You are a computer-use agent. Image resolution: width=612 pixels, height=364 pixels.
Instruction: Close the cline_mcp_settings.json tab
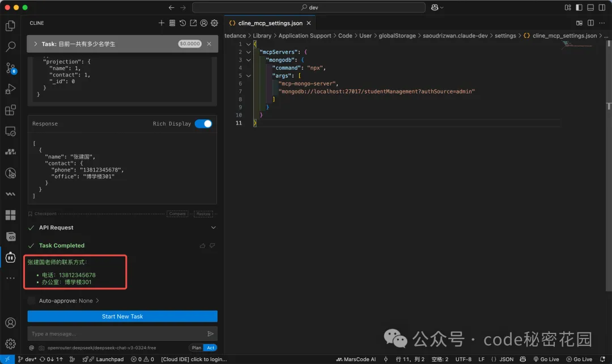click(308, 23)
